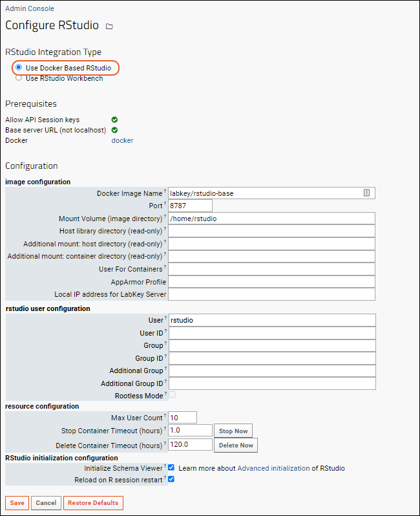Click the help mark beside Reload on R session restart
The width and height of the screenshot is (420, 516).
[165, 478]
